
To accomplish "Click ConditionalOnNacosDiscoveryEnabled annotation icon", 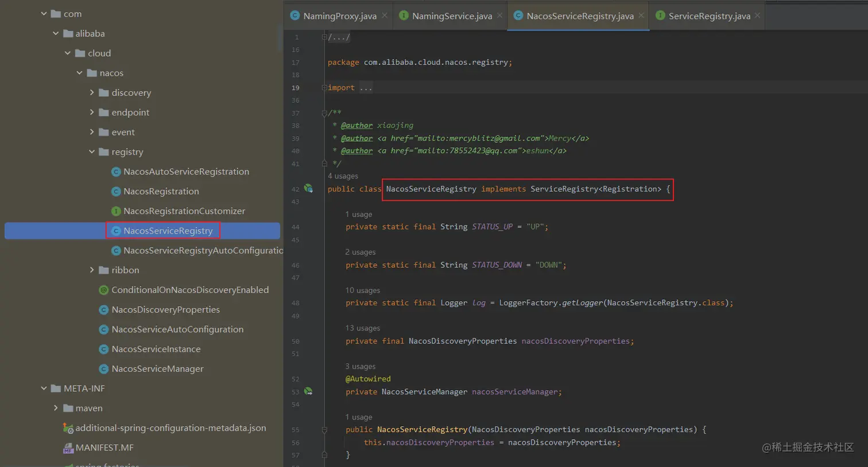I will click(x=104, y=290).
